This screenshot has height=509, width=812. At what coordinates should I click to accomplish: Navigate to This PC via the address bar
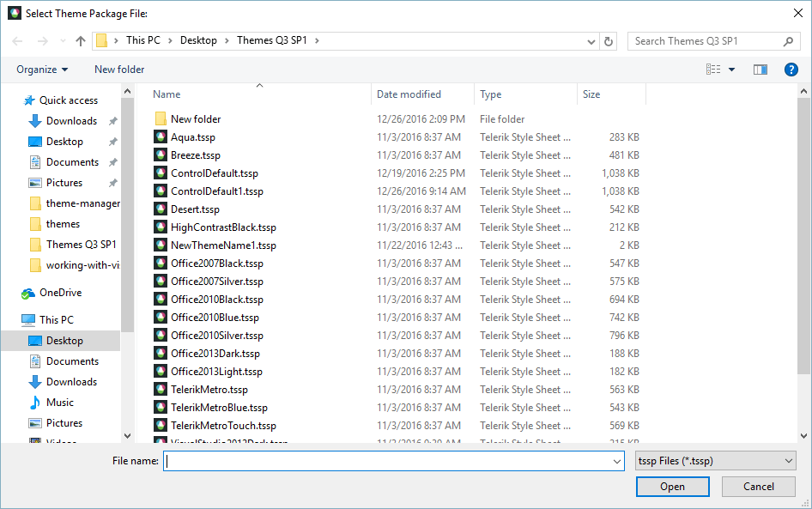click(142, 39)
